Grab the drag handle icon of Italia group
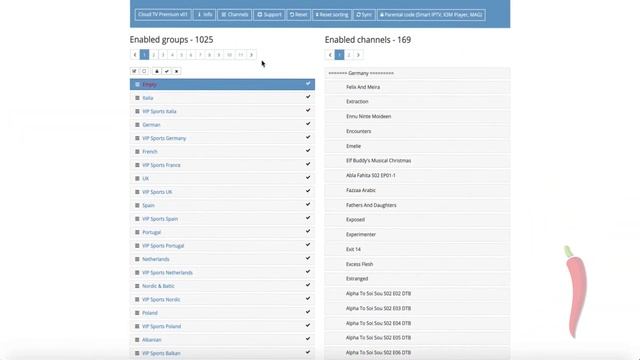The width and height of the screenshot is (640, 360). point(137,98)
